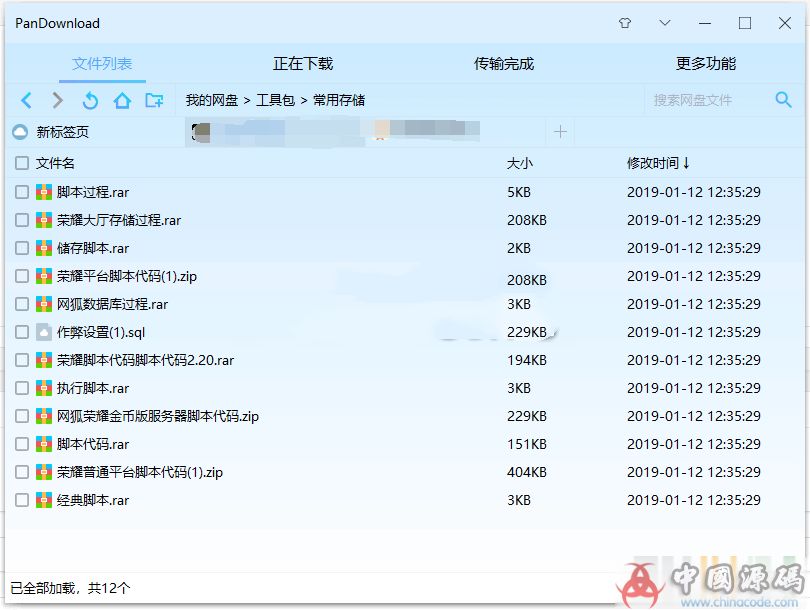Click archive icon of 荣耀脚本代码脚本代码2.20.rar

[44, 359]
